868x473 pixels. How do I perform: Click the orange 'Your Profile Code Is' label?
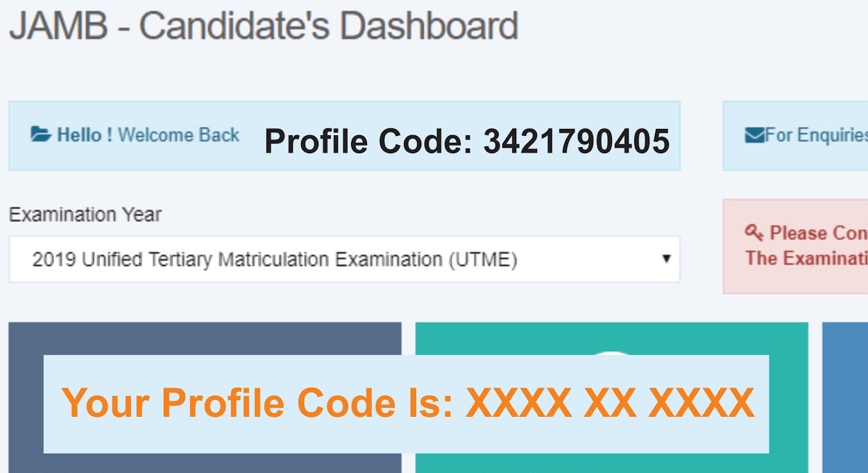pos(257,402)
